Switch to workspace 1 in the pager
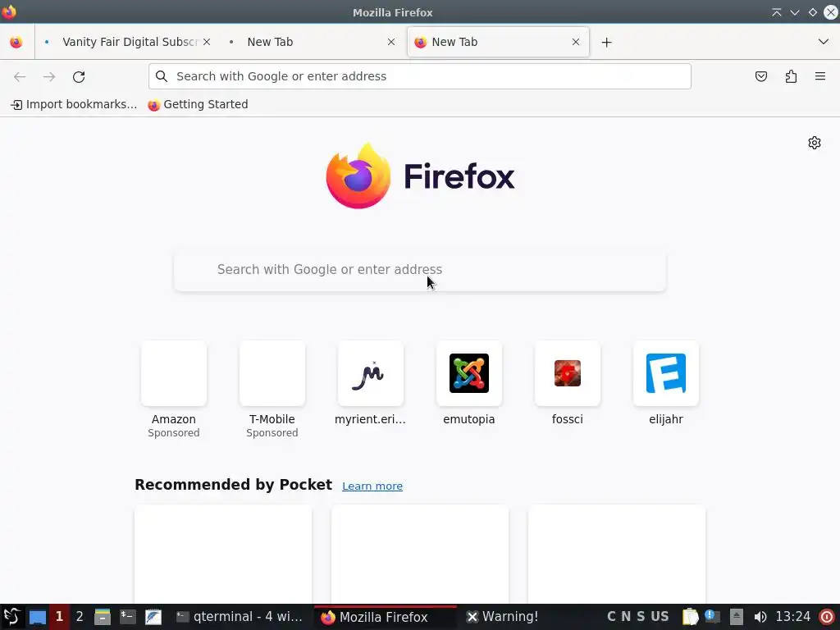This screenshot has height=630, width=840. (x=59, y=617)
